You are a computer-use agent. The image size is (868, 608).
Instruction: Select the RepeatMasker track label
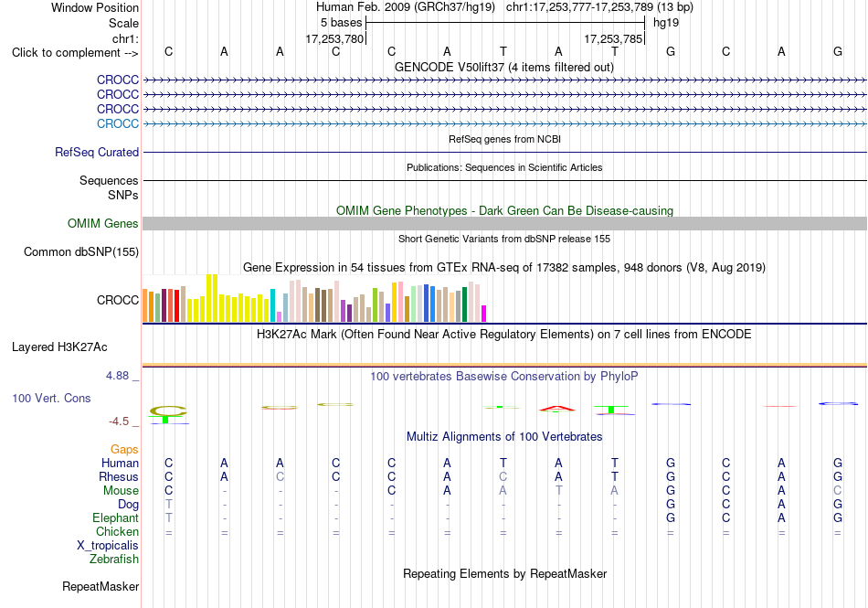[101, 586]
